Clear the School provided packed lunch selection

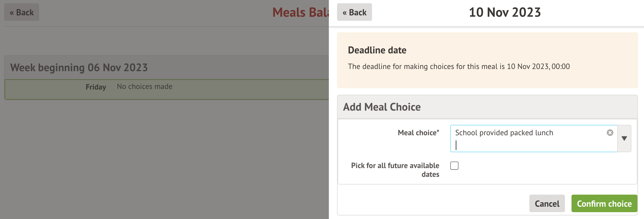point(610,133)
